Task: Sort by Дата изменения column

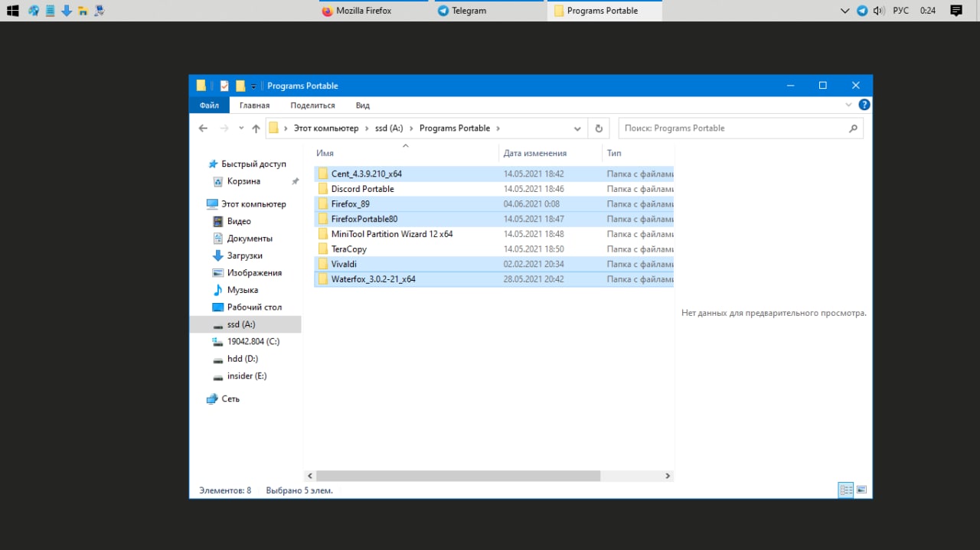Action: [x=550, y=153]
